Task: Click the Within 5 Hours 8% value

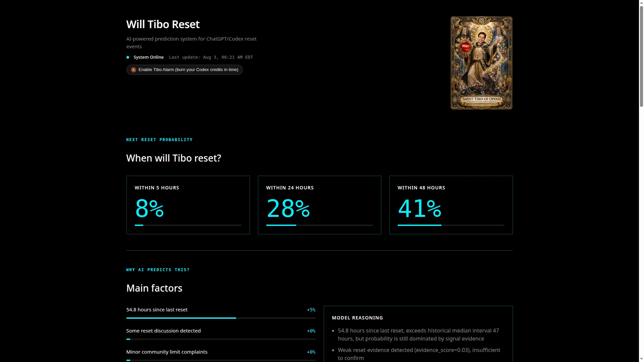Action: pyautogui.click(x=149, y=208)
